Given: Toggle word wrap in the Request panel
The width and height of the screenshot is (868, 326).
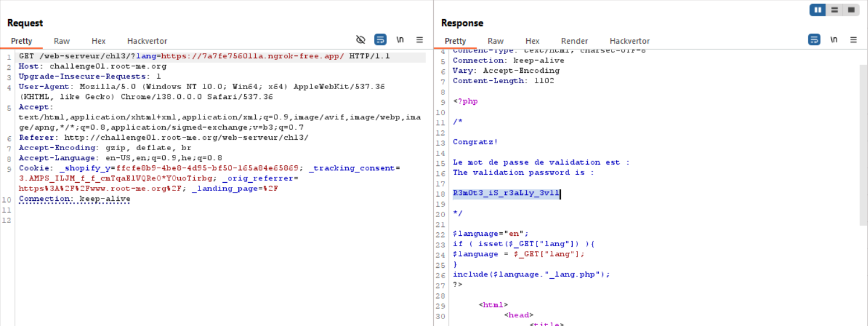Looking at the screenshot, I should [x=380, y=40].
